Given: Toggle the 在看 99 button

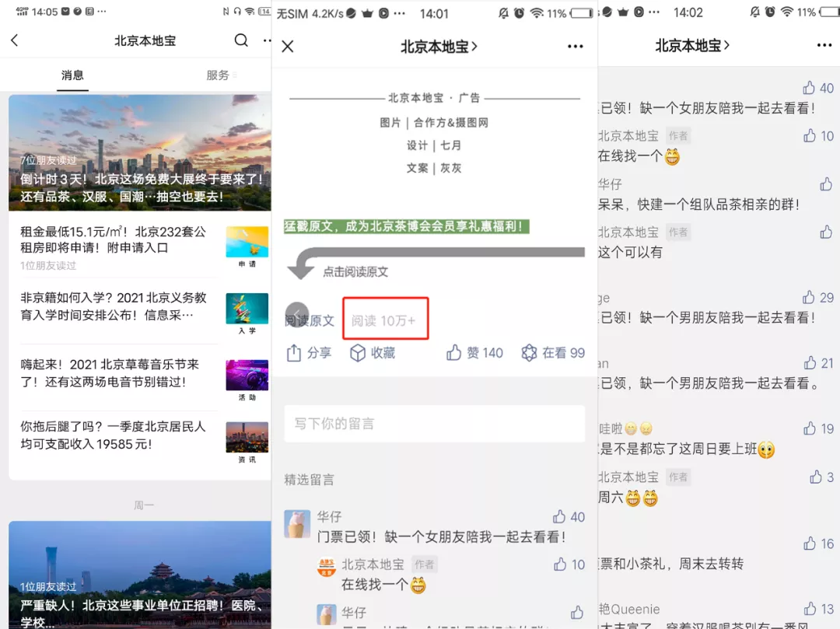Looking at the screenshot, I should click(530, 353).
